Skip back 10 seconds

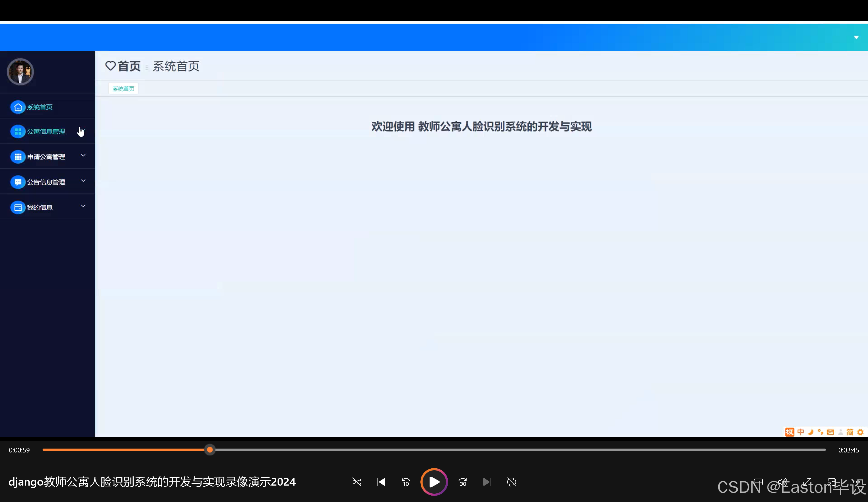tap(406, 482)
